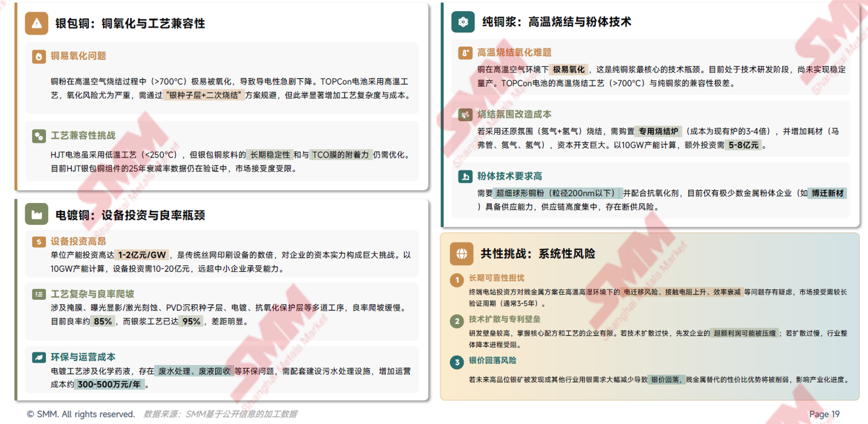The width and height of the screenshot is (868, 424).
Task: Select the subheading 烧结氛围改造成本
Action: (x=514, y=114)
